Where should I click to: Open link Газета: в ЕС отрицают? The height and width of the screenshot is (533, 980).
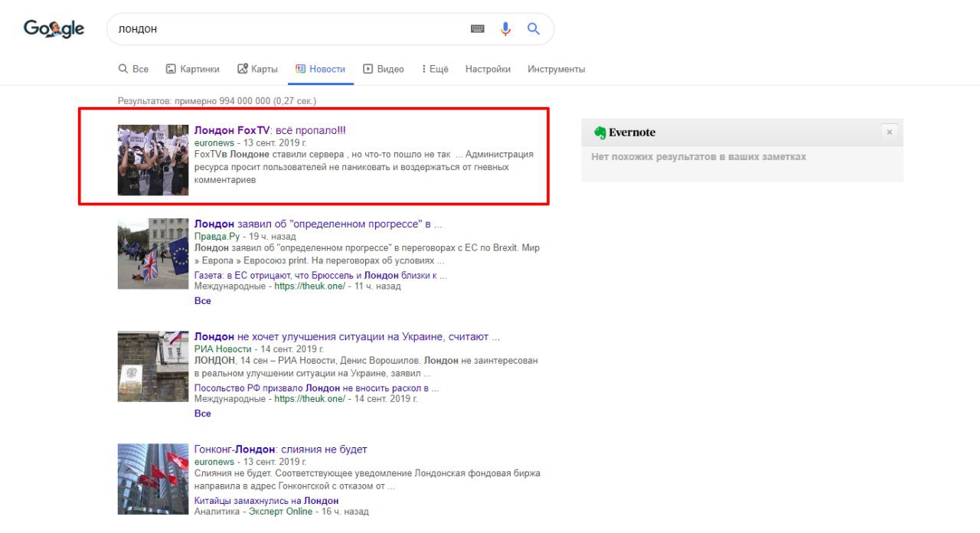(321, 275)
